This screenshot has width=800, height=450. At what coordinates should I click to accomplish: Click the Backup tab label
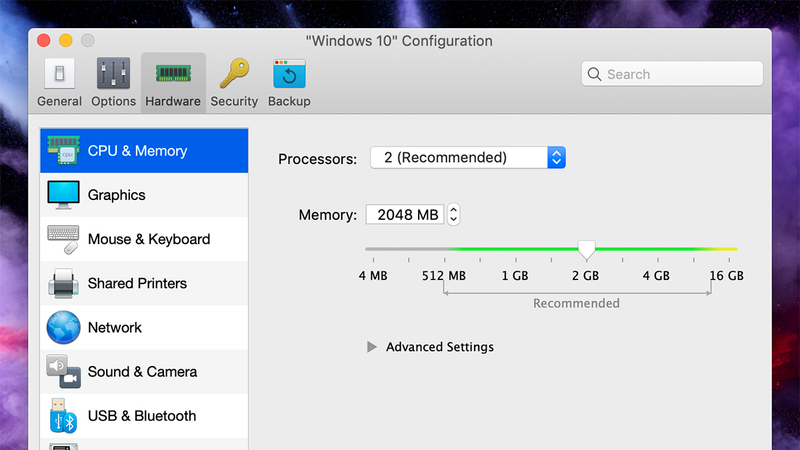pos(289,101)
